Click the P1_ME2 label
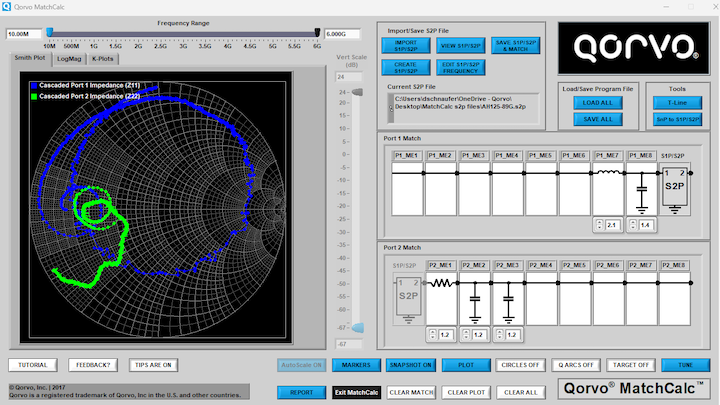720x405 pixels. 440,156
